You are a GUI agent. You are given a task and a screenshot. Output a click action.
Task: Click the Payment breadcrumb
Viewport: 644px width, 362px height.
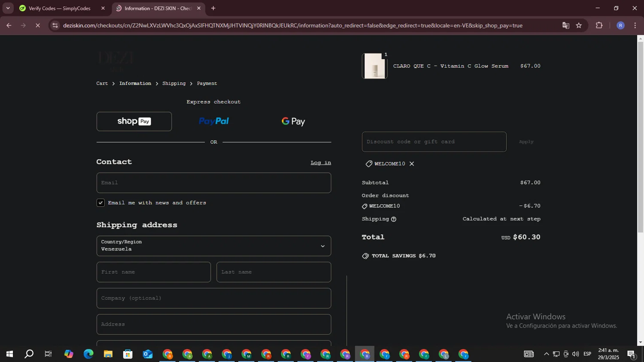click(x=207, y=84)
